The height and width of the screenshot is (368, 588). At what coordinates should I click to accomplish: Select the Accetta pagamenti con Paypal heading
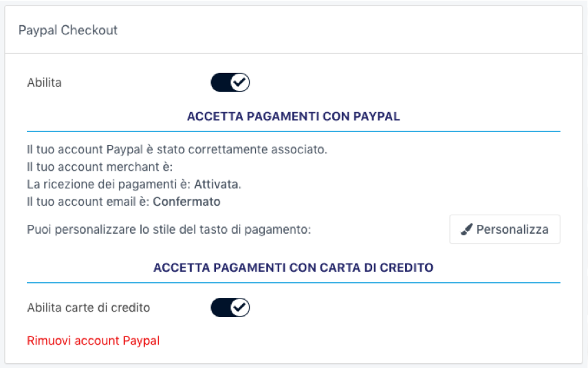click(294, 116)
